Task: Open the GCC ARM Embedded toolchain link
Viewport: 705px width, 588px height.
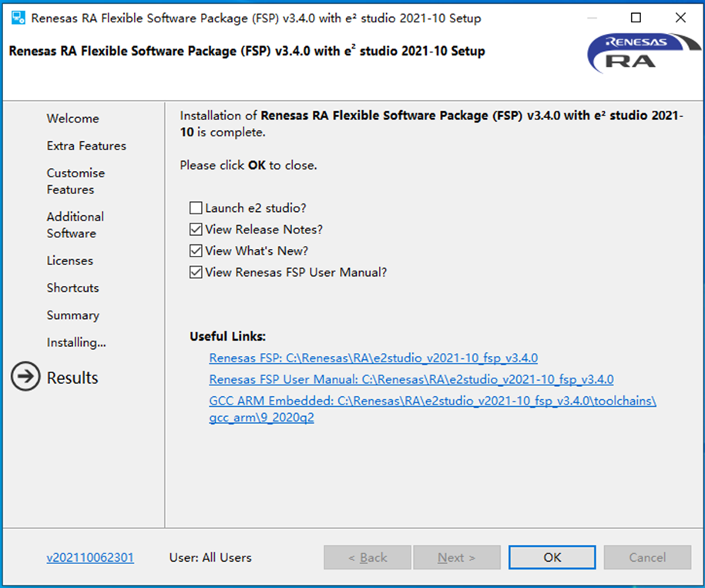Action: click(x=432, y=409)
